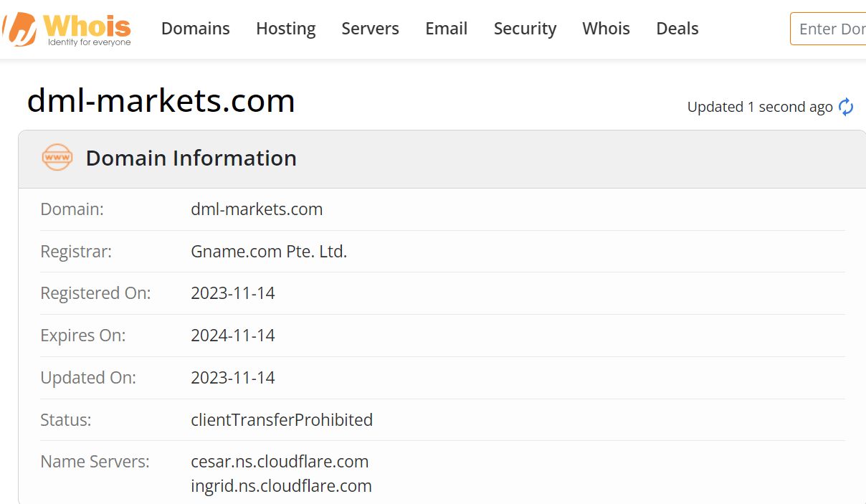Select the domain value dml-markets.com in the table

257,209
